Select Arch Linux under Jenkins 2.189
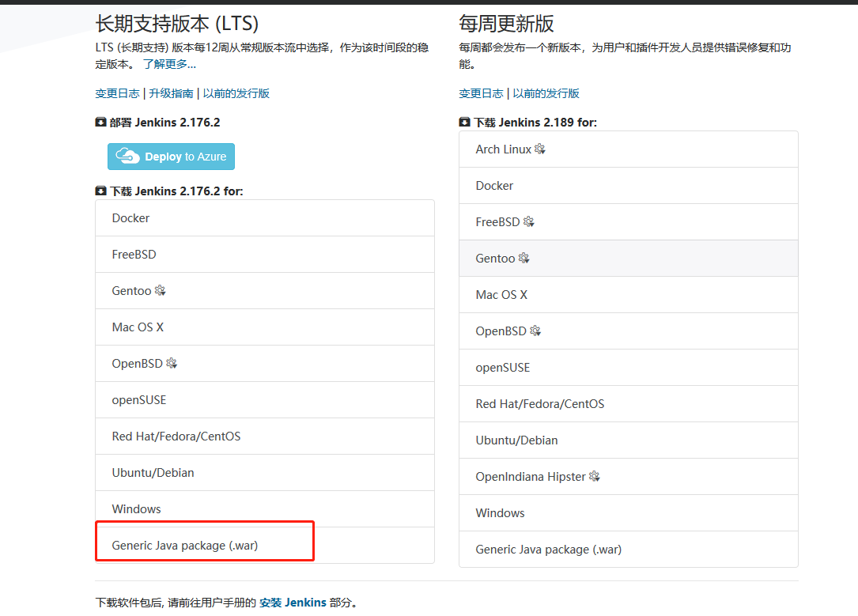 pos(629,149)
